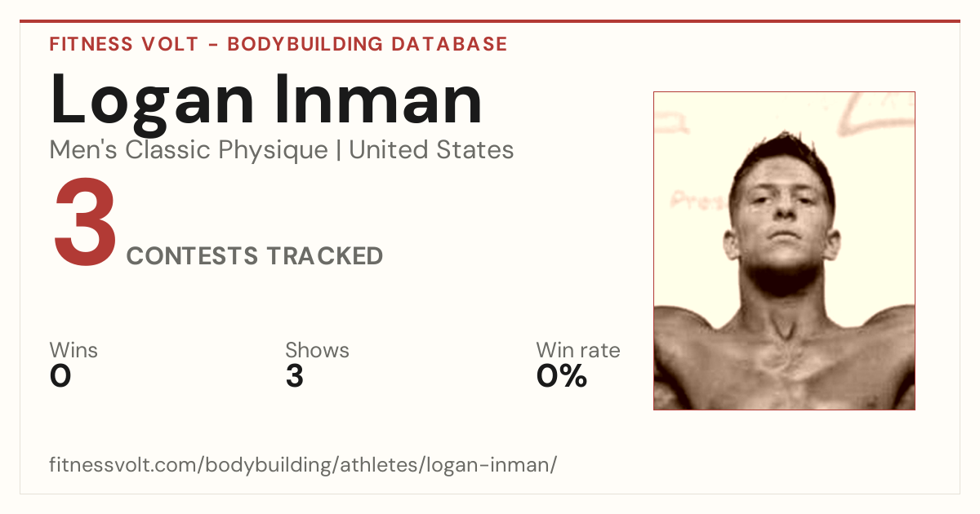
Task: Open the FITNESS VOLT header text
Action: pos(123,44)
